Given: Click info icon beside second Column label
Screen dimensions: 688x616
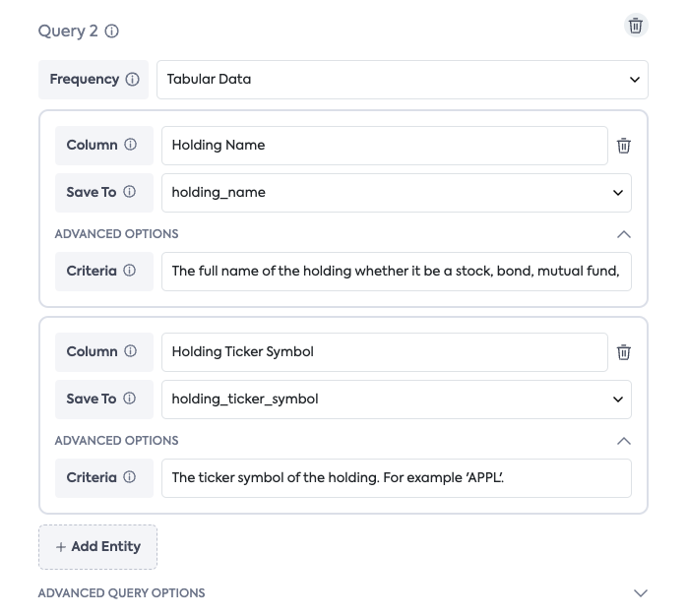Looking at the screenshot, I should [x=130, y=352].
